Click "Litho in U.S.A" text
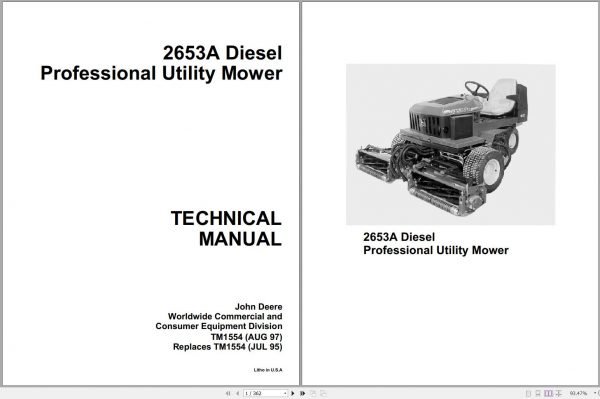Image resolution: width=600 pixels, height=399 pixels. pyautogui.click(x=268, y=370)
